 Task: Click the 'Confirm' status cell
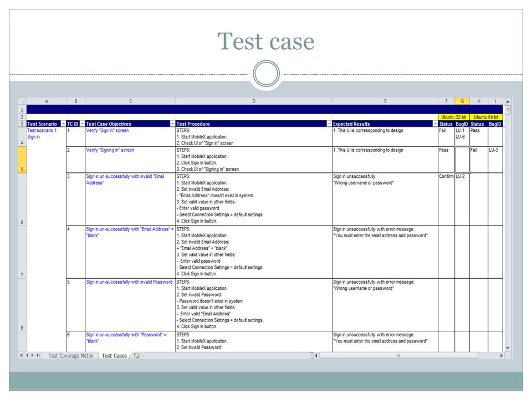pos(447,199)
